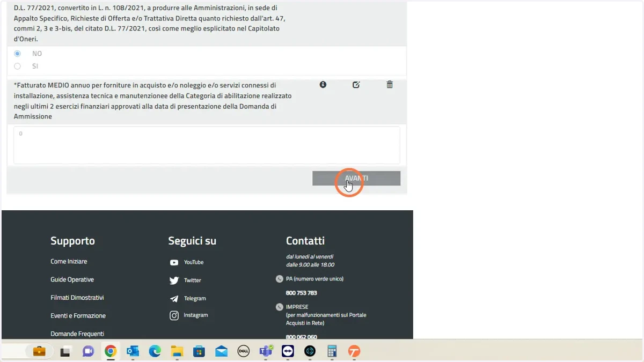Click the info icon beside Fatturato MEDIO annuo
644x362 pixels.
tap(323, 85)
